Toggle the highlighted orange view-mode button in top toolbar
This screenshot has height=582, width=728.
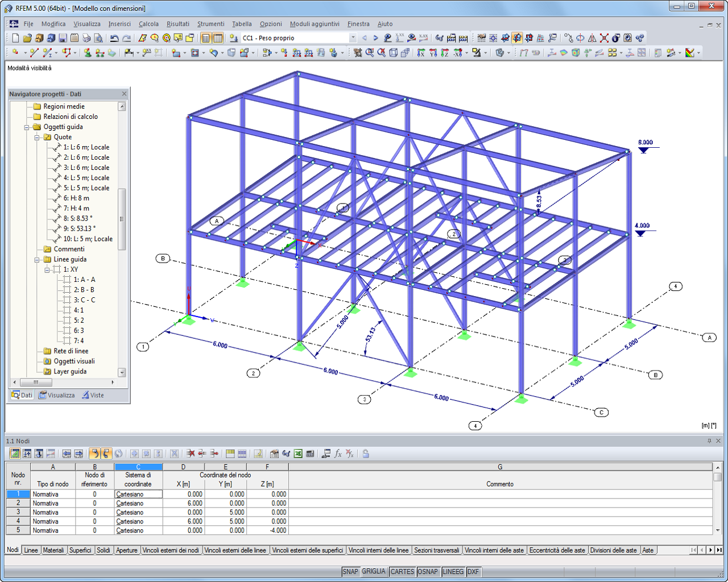click(x=517, y=38)
